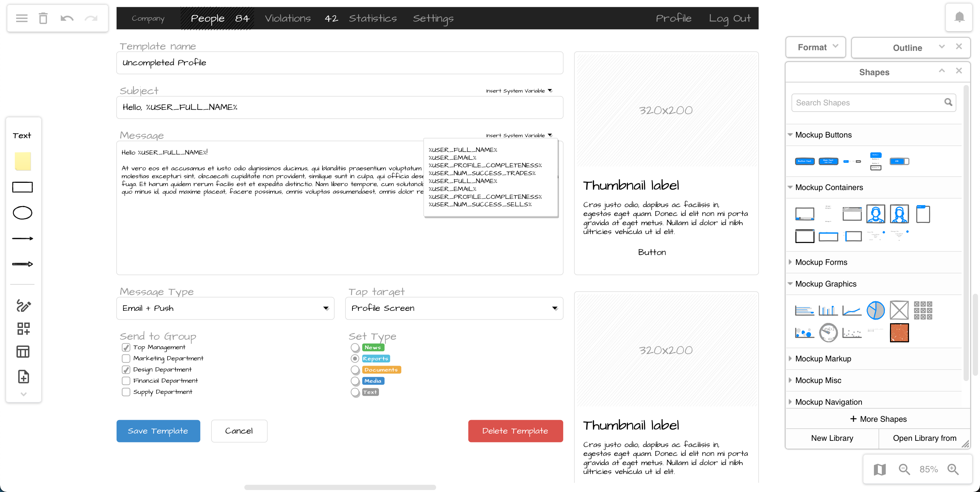Switch to the Violations tab

tap(288, 18)
